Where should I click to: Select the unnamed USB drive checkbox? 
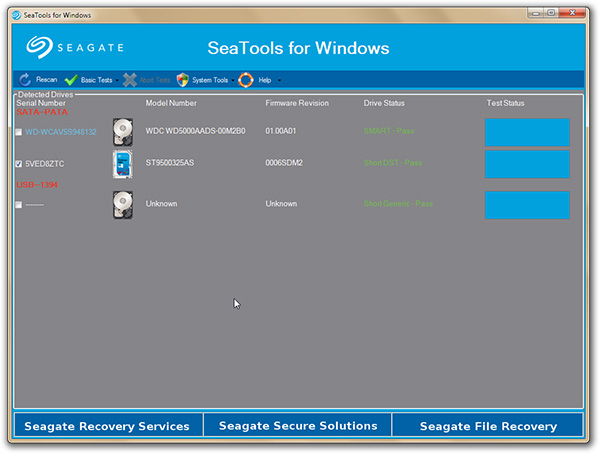[19, 205]
